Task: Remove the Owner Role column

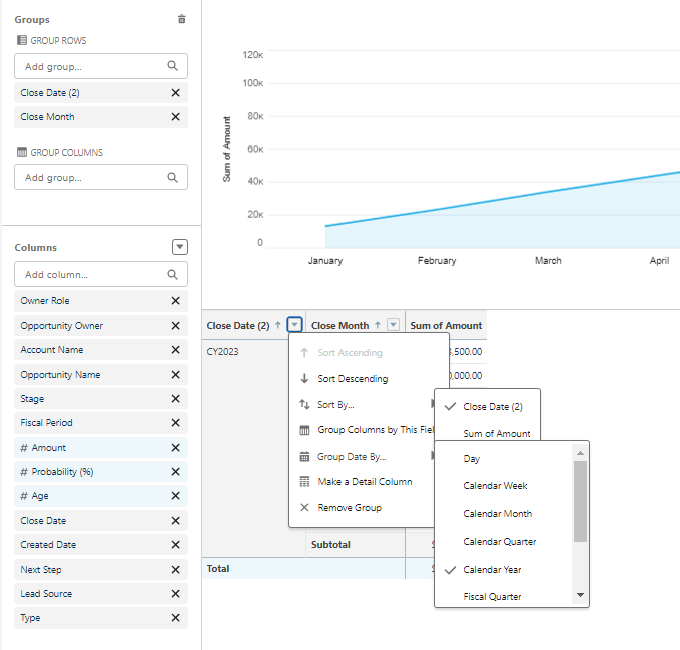Action: click(176, 301)
